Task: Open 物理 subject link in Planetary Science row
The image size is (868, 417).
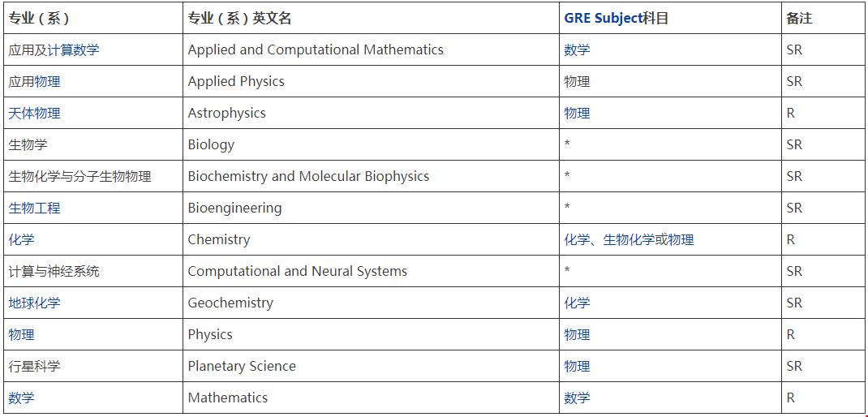Action: click(x=577, y=366)
